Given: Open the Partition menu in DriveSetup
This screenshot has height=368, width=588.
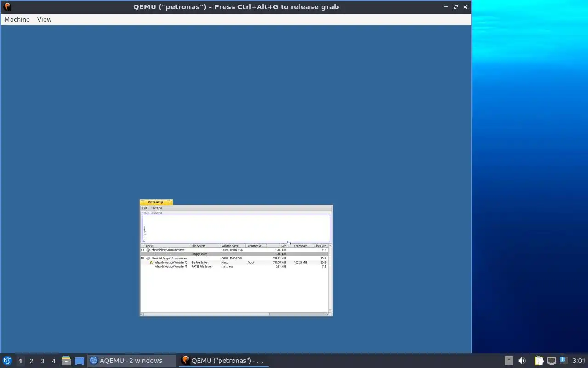Looking at the screenshot, I should pos(157,208).
